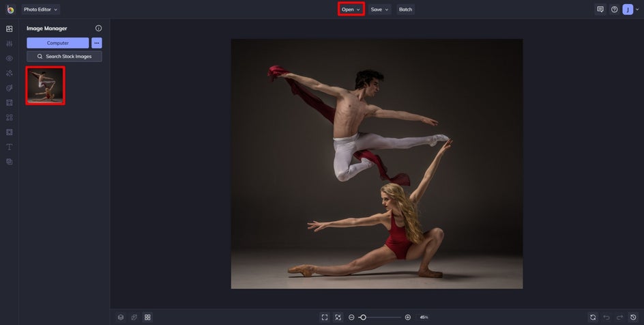The width and height of the screenshot is (644, 325).
Task: Click the Image Manager info icon
Action: 98,29
